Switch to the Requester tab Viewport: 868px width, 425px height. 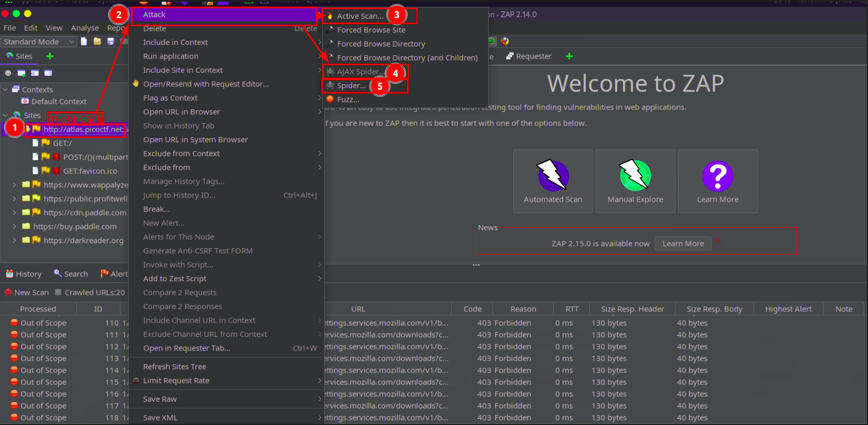coord(528,56)
